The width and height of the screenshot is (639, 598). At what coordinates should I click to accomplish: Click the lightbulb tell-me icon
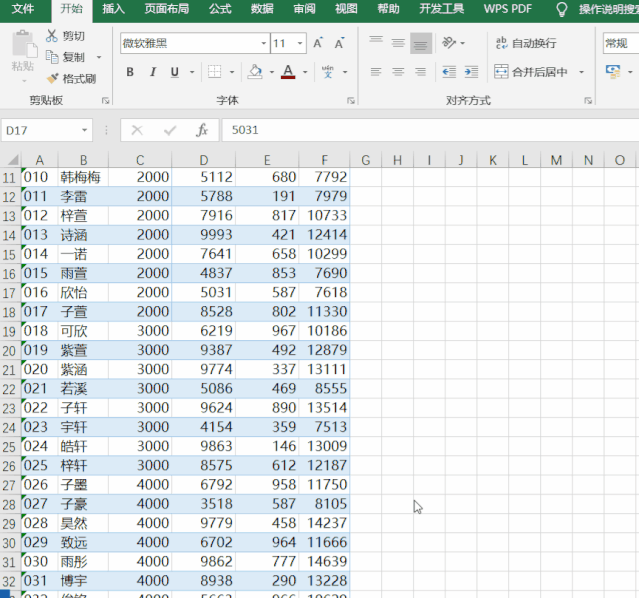pyautogui.click(x=562, y=9)
